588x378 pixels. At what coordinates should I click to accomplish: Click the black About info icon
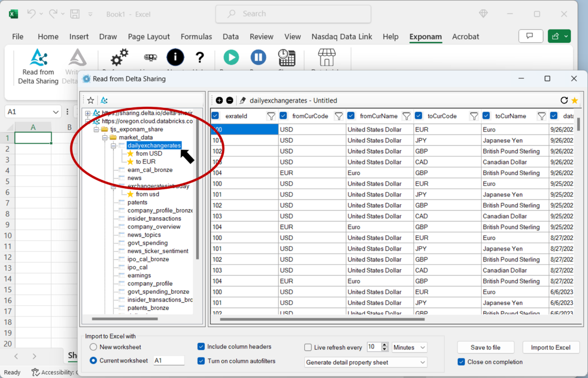pos(175,57)
